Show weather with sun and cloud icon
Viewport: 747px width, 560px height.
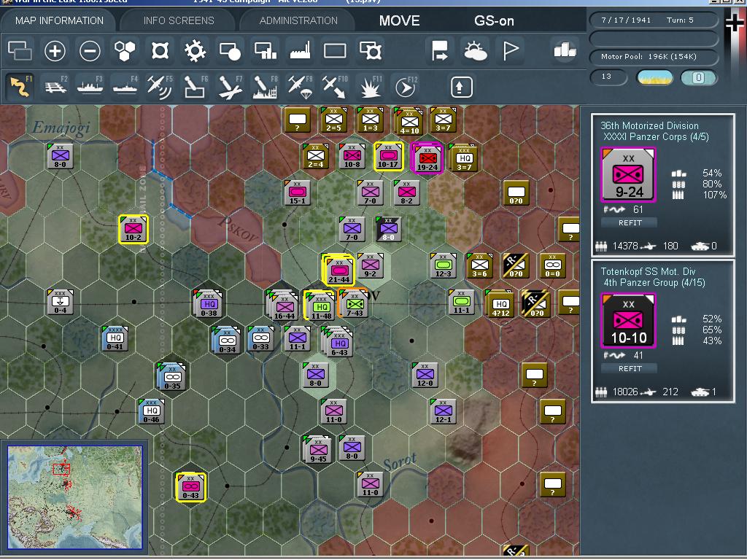pyautogui.click(x=475, y=50)
